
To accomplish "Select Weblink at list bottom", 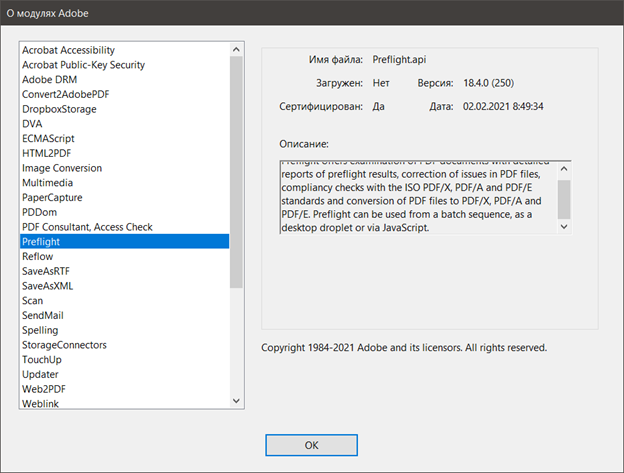I will [x=125, y=403].
